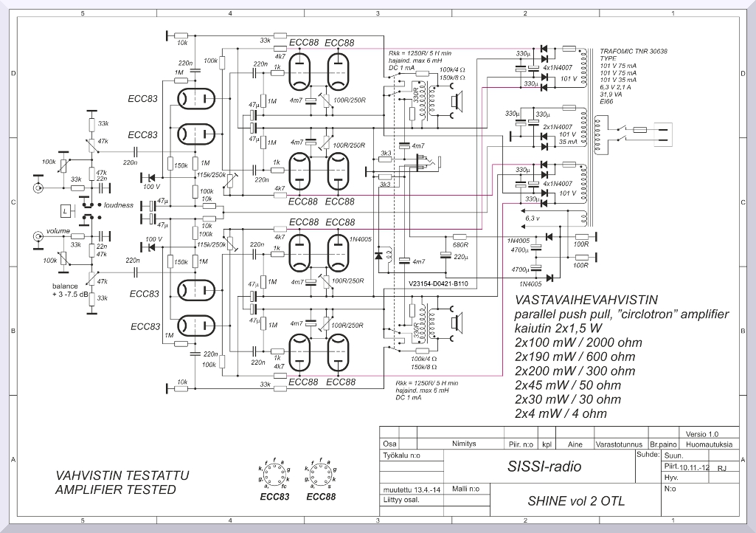Click the SHINE vol 2 OTL title
756x533 pixels.
(565, 501)
